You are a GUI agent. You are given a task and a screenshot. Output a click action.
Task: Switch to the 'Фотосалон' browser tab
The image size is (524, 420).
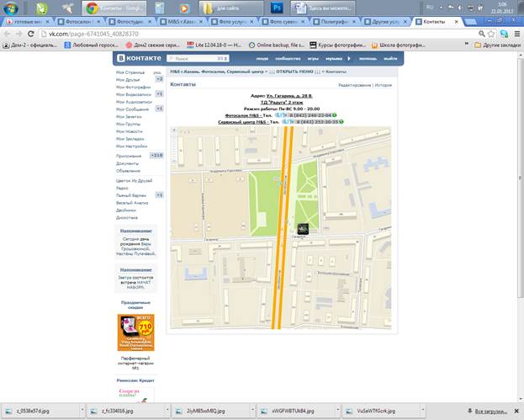pos(79,22)
